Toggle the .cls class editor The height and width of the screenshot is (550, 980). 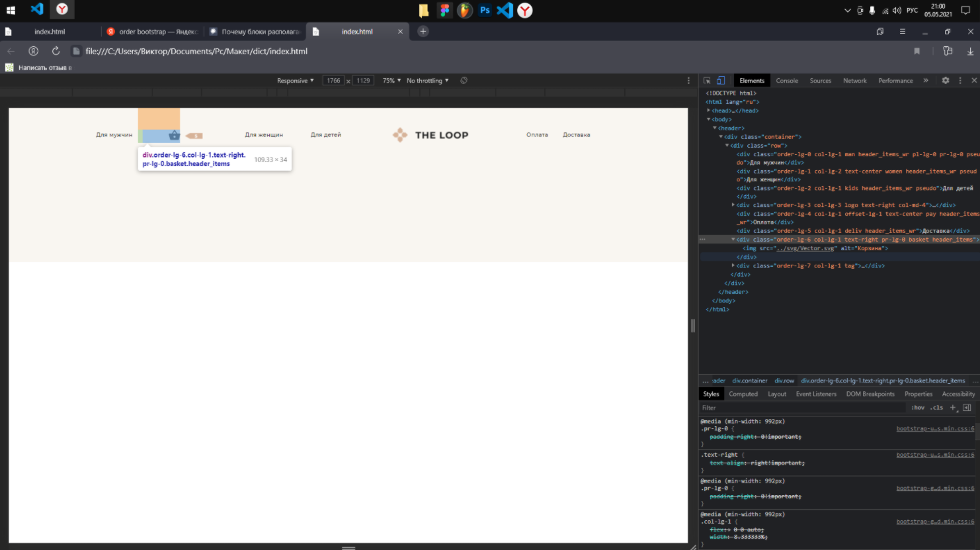pos(937,408)
